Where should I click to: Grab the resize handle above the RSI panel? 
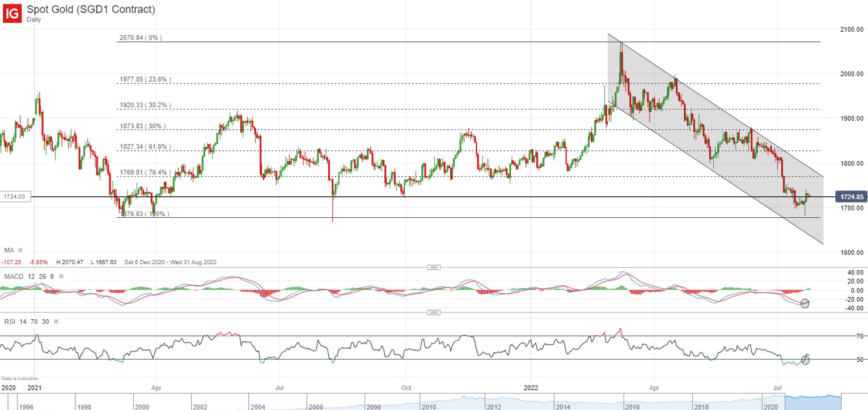pos(434,312)
